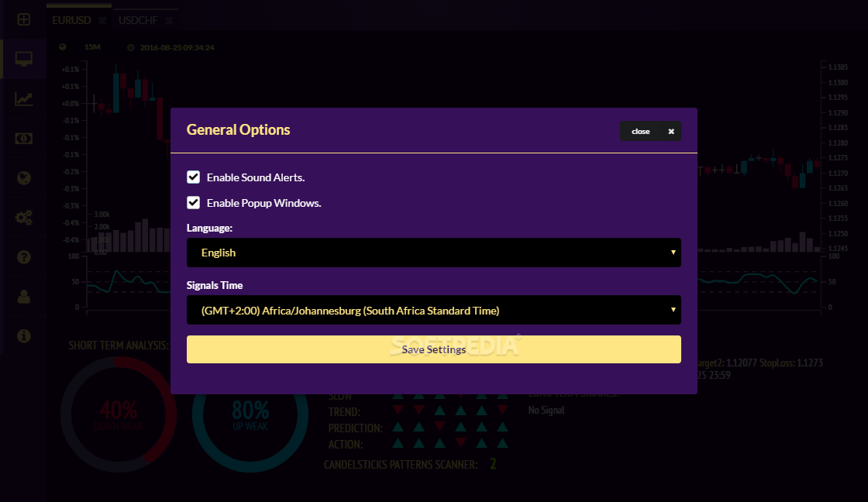Open the Signals Time timezone dropdown
This screenshot has height=502, width=868.
click(x=434, y=310)
